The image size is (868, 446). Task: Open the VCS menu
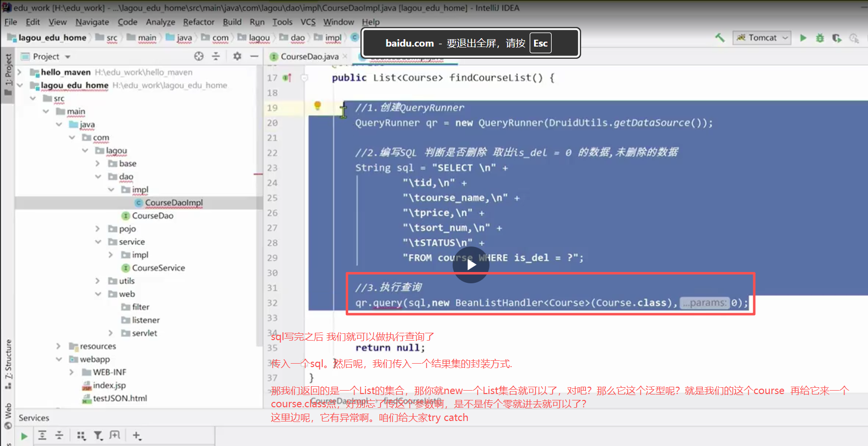(x=308, y=22)
